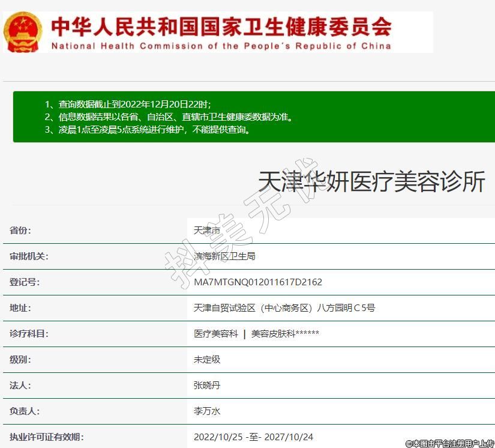Click the 地址 row label
The height and width of the screenshot is (448, 495).
click(x=20, y=308)
